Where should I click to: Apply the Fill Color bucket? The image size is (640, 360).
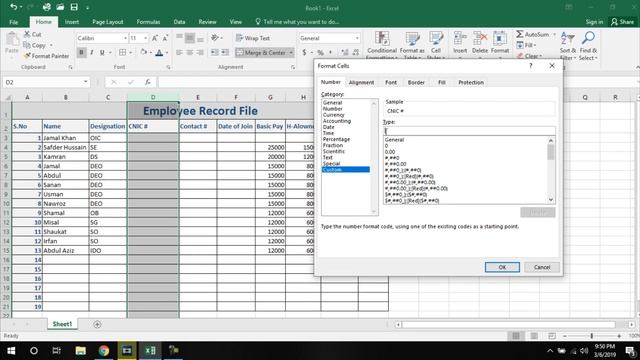[143, 53]
